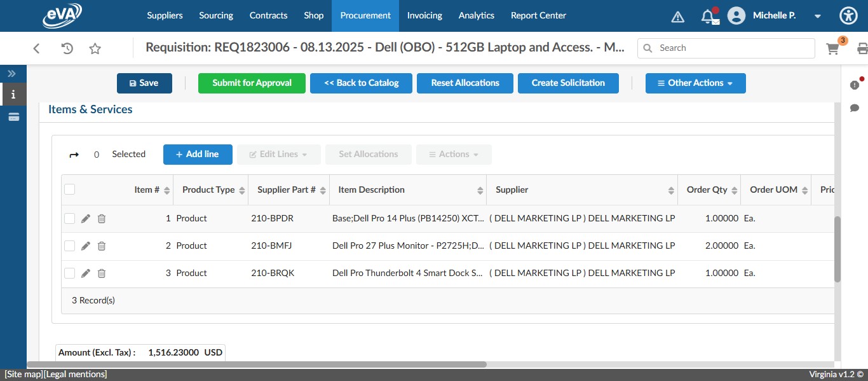868x381 pixels.
Task: Open accessibility options in the top bar
Action: [x=848, y=15]
